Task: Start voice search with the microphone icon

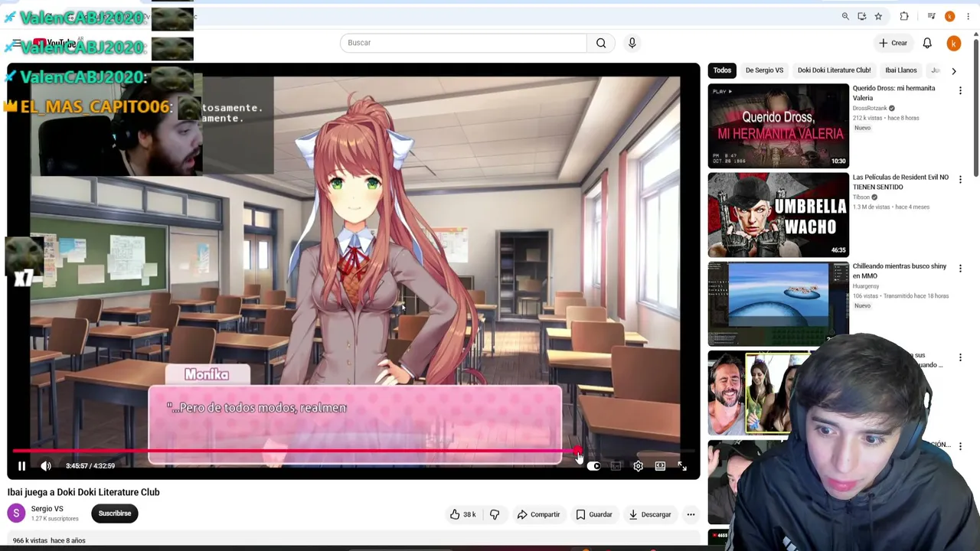Action: [632, 43]
